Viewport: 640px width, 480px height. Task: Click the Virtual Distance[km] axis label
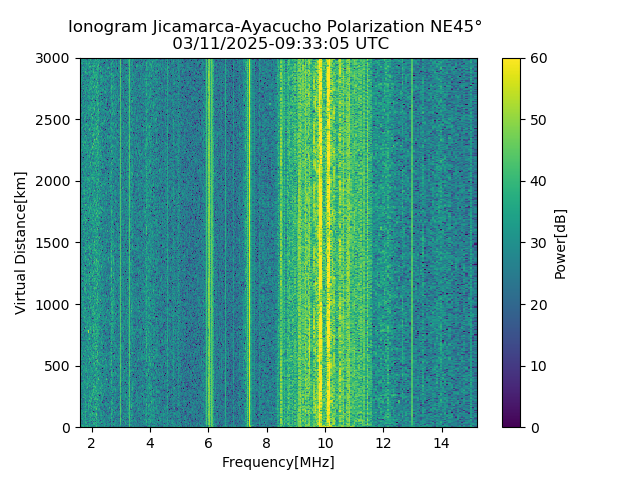point(20,243)
